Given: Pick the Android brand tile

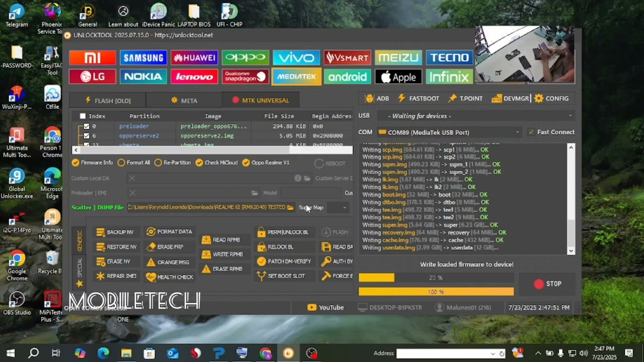Looking at the screenshot, I should coord(348,76).
